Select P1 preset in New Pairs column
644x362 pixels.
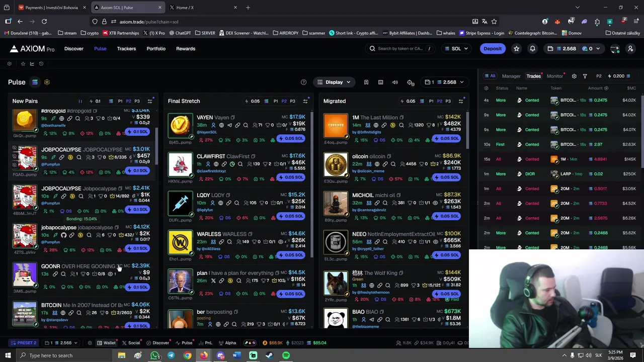coord(120,101)
